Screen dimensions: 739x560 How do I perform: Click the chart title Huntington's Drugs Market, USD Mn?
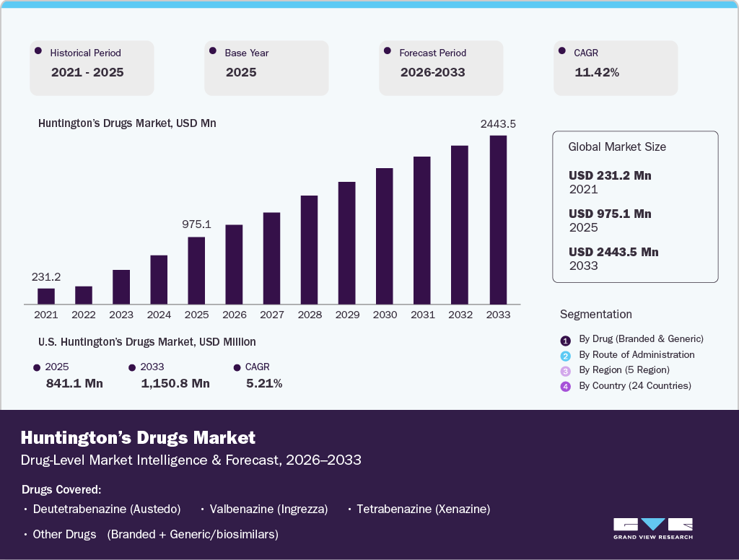(x=127, y=123)
